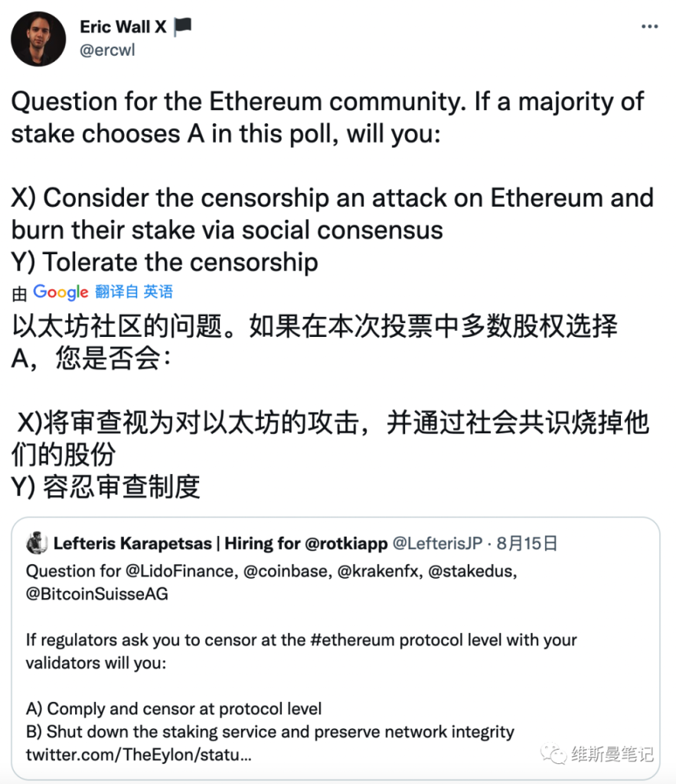Click the 翻译自 英语 translation link
676x784 pixels.
click(134, 292)
